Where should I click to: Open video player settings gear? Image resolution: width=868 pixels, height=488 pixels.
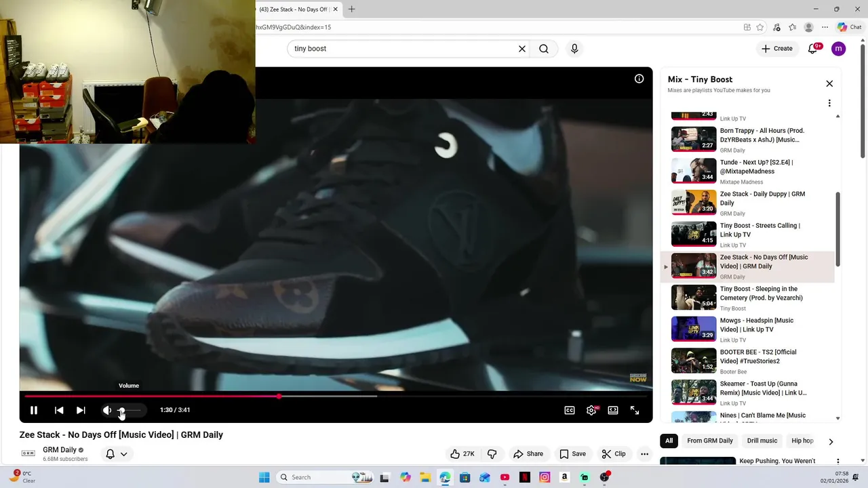click(591, 410)
